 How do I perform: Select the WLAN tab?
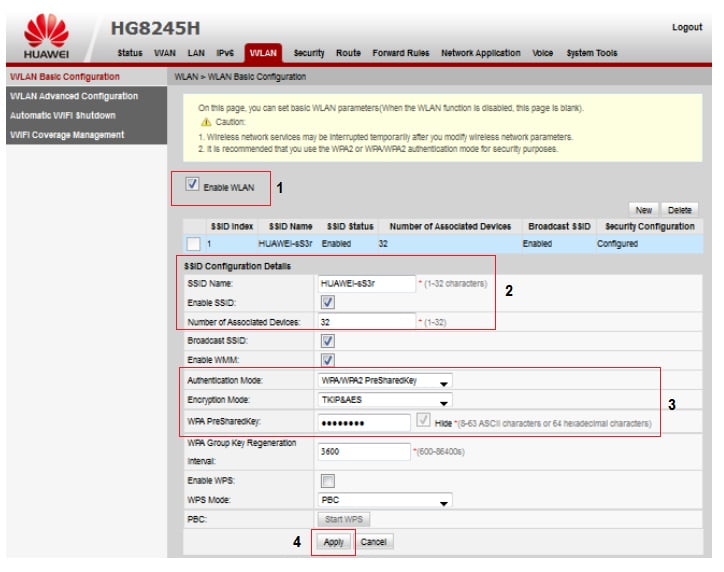tap(263, 53)
